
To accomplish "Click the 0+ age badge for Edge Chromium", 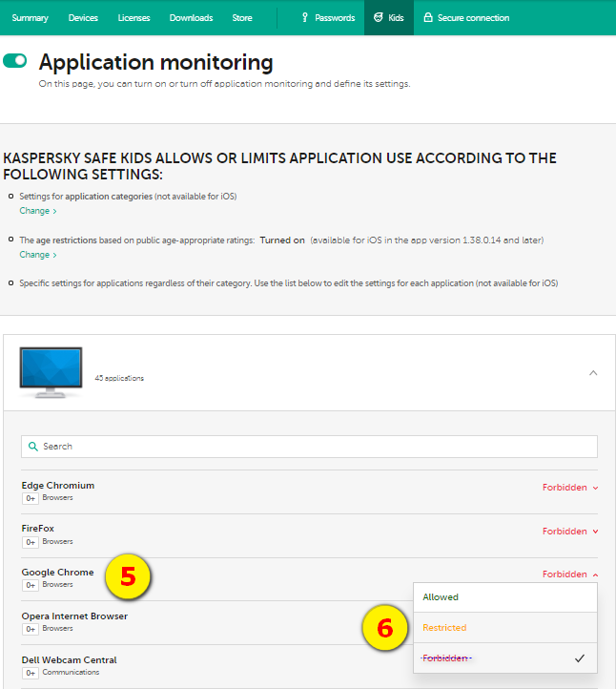I will pyautogui.click(x=31, y=498).
